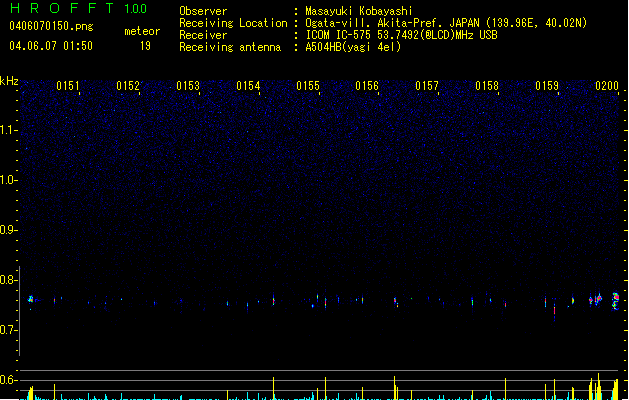
Task: Click the ICOM IC-575 receiver text
Action: [401, 35]
